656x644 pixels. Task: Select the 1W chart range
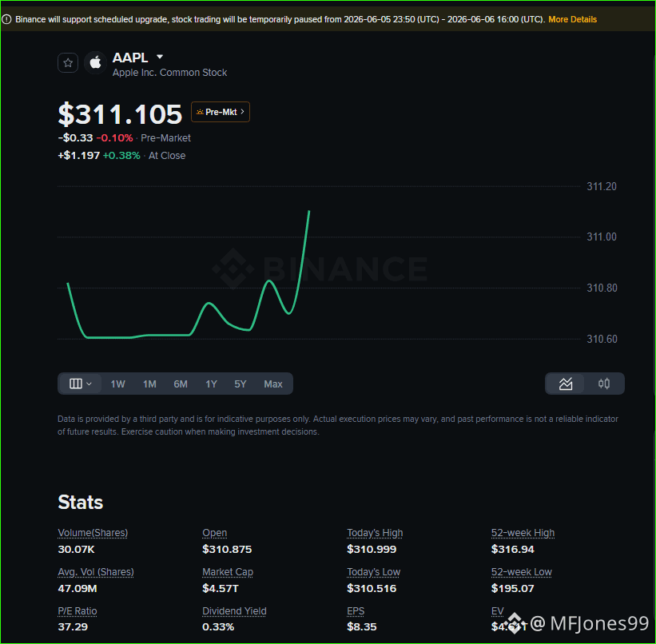pos(117,384)
